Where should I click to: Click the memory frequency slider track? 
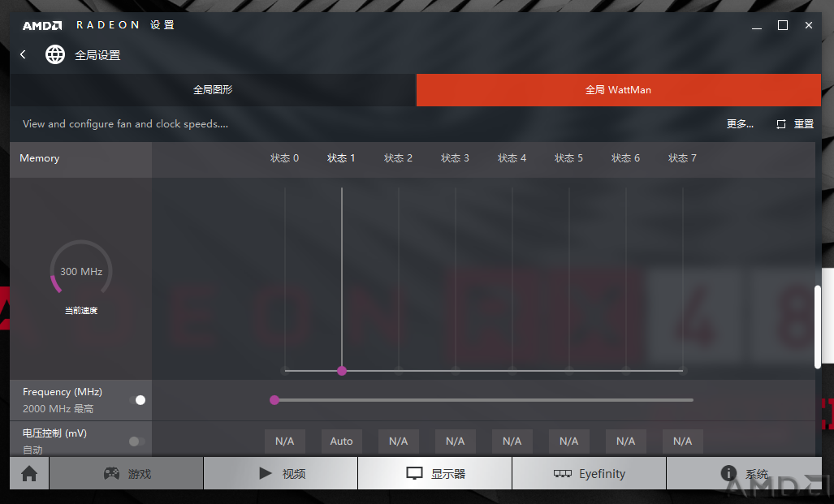coord(484,400)
